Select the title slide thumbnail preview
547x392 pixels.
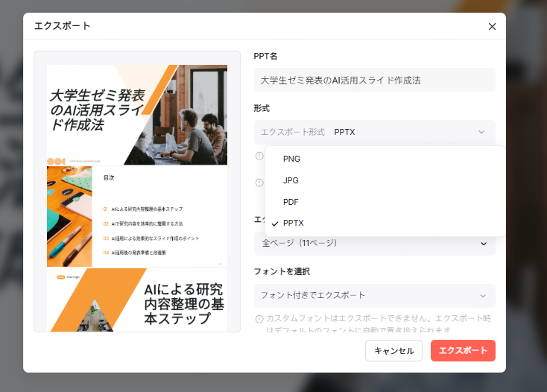[137, 115]
